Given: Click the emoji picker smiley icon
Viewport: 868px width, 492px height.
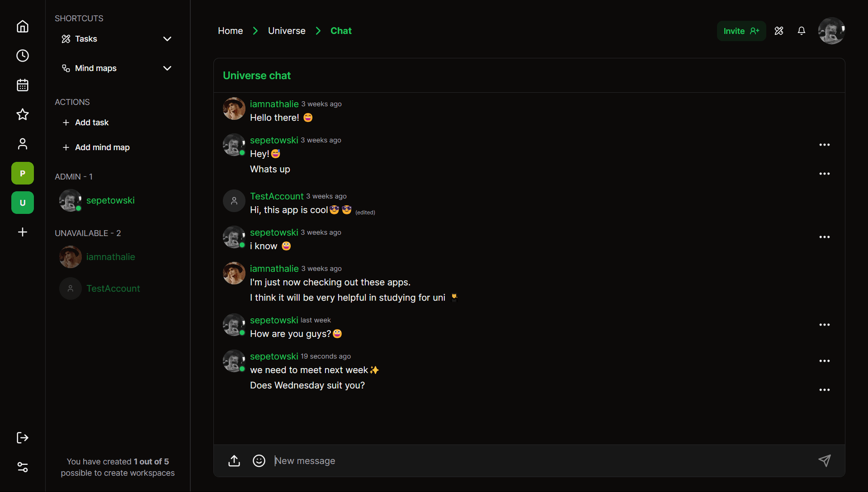Looking at the screenshot, I should 259,461.
